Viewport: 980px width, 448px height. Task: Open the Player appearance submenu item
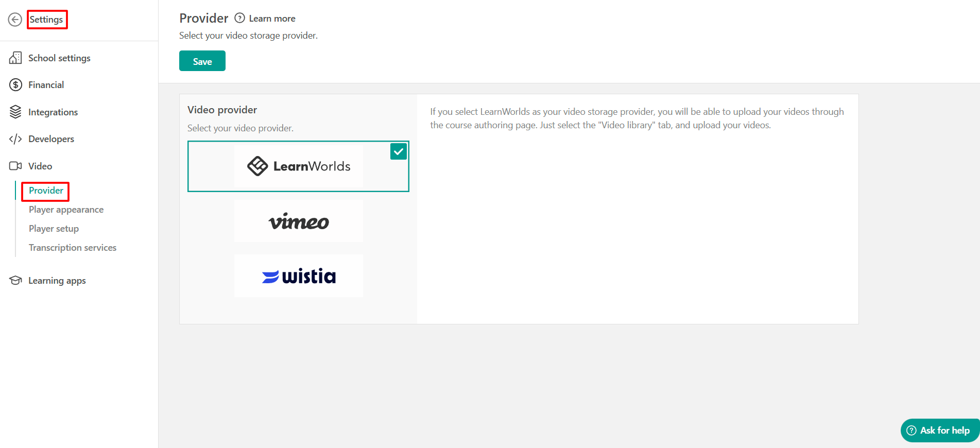click(66, 210)
